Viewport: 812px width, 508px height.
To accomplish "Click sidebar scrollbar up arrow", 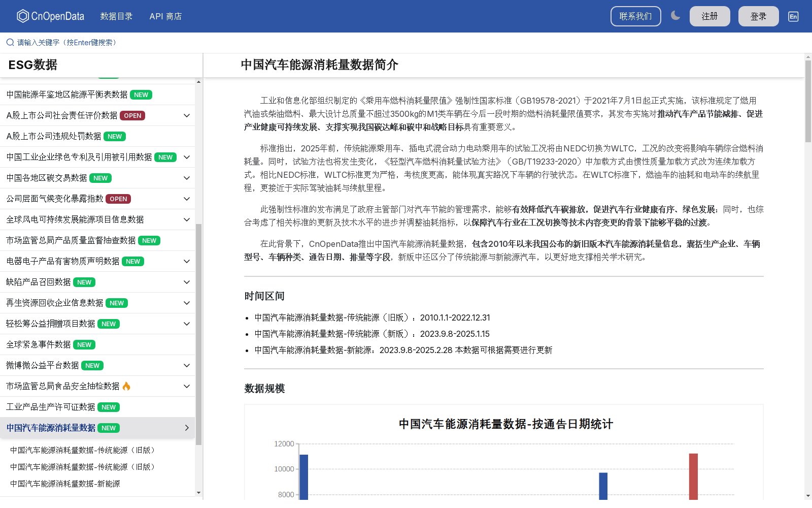I will point(198,82).
